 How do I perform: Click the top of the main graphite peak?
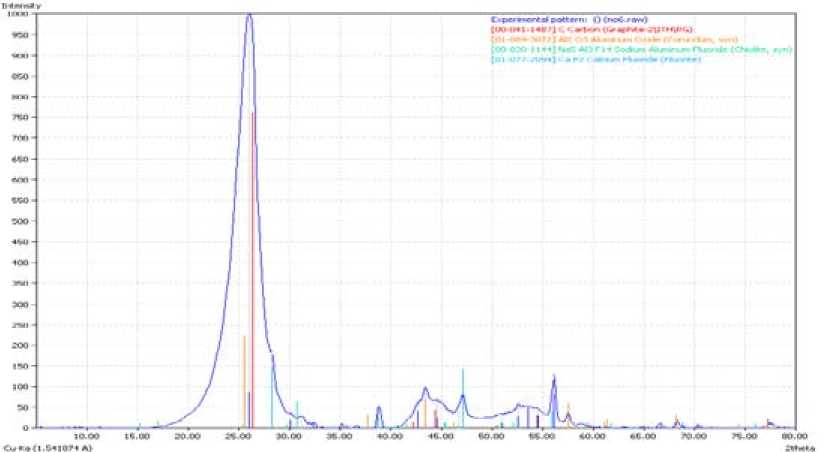[x=249, y=15]
